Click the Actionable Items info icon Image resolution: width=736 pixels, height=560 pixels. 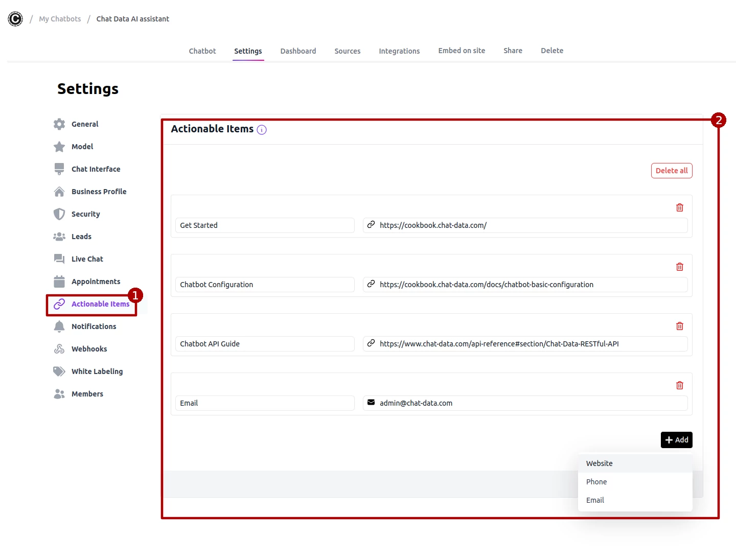point(262,130)
